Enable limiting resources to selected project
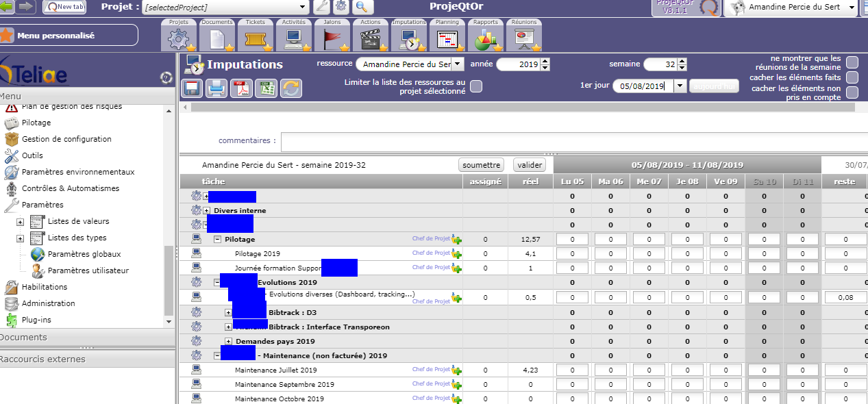Image resolution: width=868 pixels, height=404 pixels. point(475,86)
